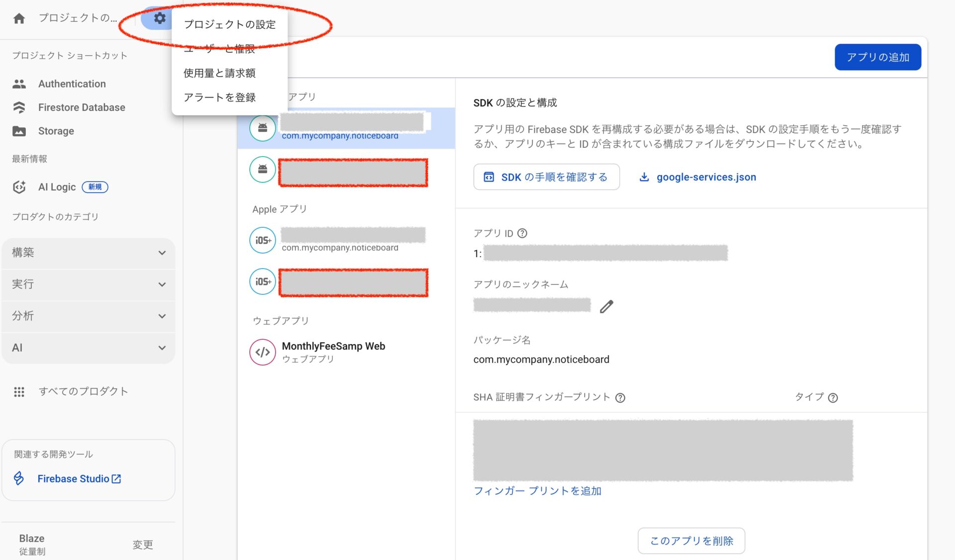
Task: Expand the 構築 category
Action: pos(89,253)
